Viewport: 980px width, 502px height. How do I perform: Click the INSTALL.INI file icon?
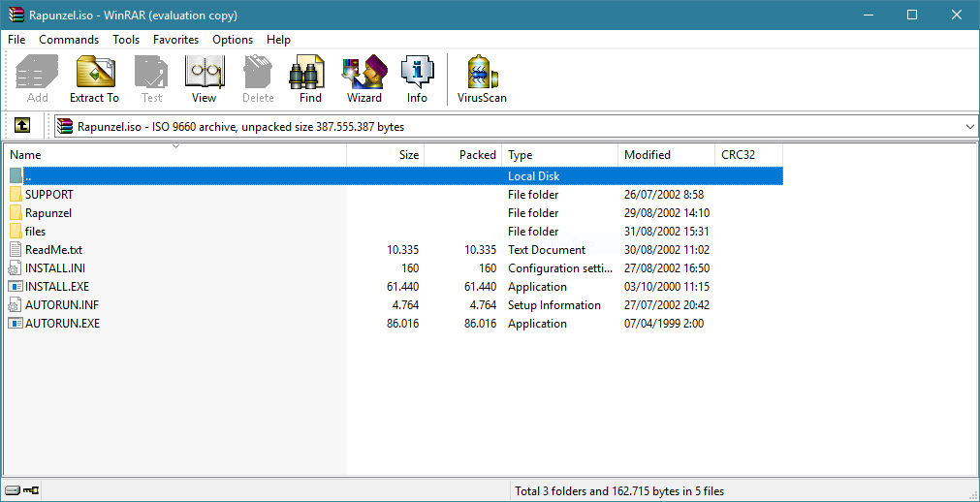coord(15,268)
